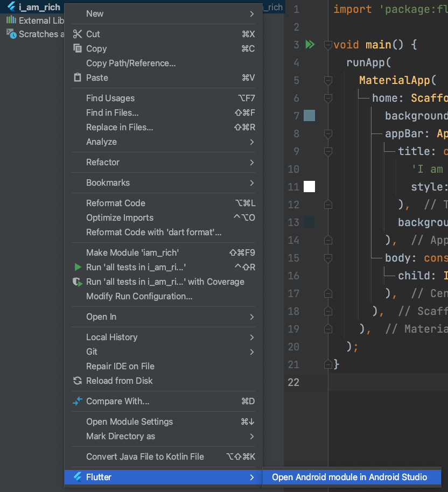The image size is (448, 492).
Task: Collapse the MaterialApp fold at line 5
Action: click(328, 80)
